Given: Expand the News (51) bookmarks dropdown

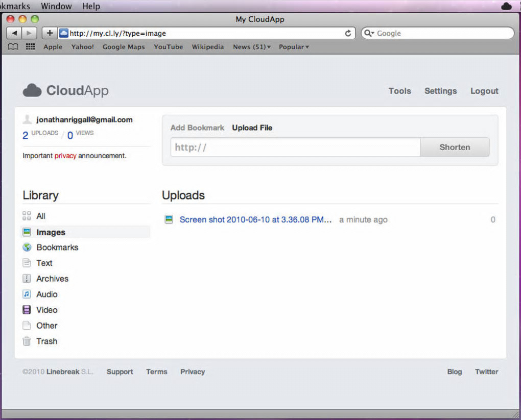Looking at the screenshot, I should coord(251,47).
